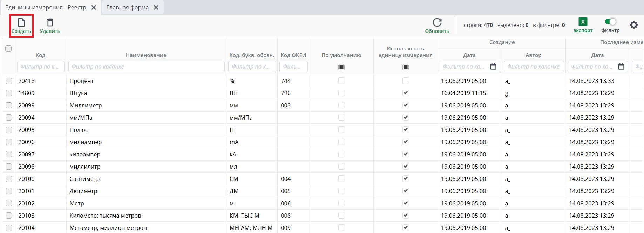
Task: Click the Автор column filter field
Action: click(x=534, y=66)
